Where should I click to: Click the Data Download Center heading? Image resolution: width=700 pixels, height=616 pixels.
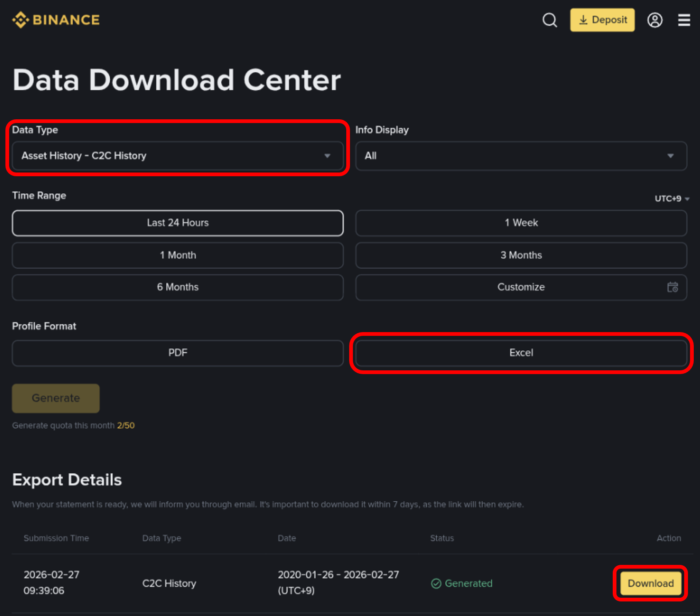[177, 80]
